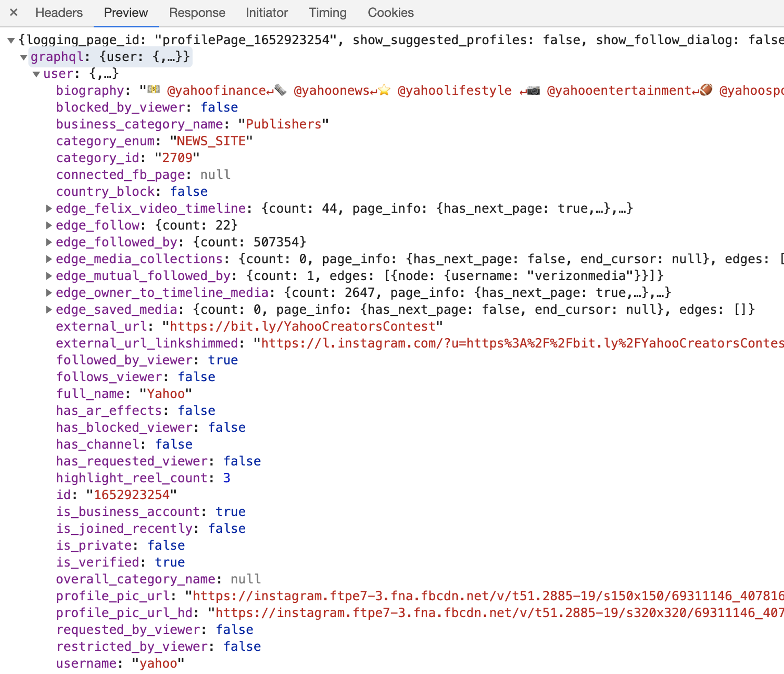The height and width of the screenshot is (674, 784).
Task: Select the requested_by_viewer row
Action: tap(155, 630)
